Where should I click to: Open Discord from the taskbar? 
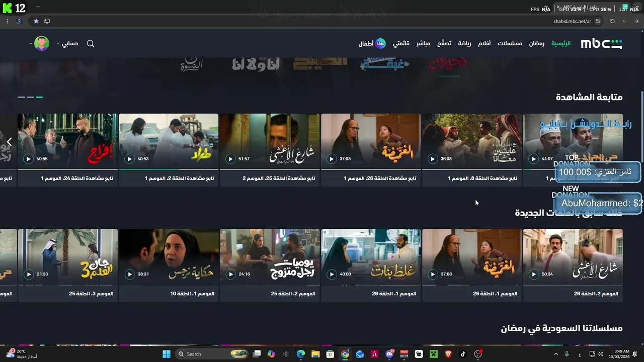click(x=389, y=354)
